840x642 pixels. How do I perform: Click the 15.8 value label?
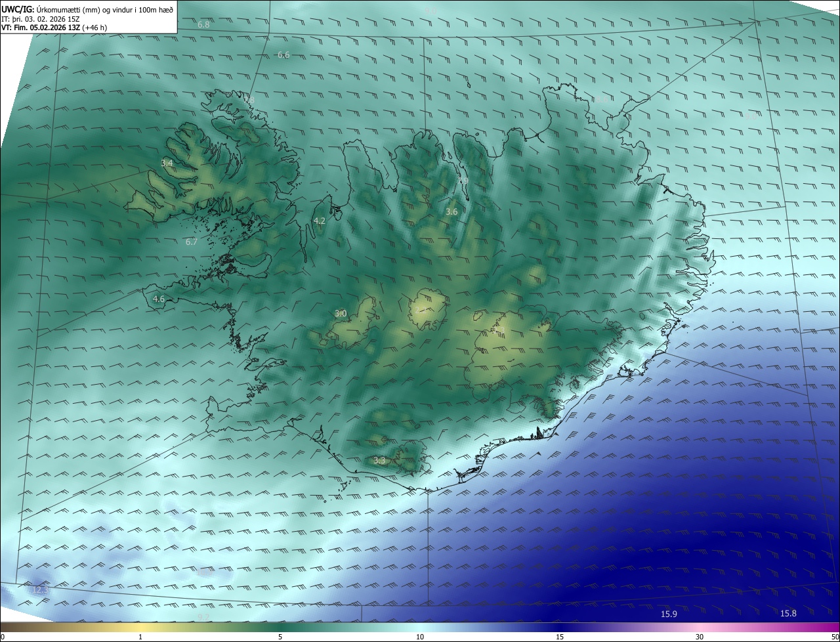[x=788, y=614]
